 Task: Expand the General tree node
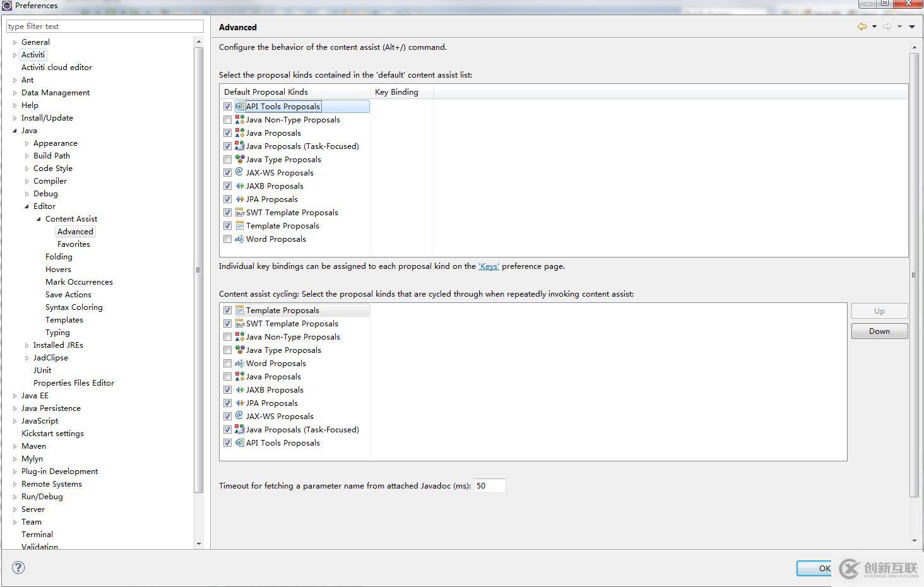tap(15, 42)
